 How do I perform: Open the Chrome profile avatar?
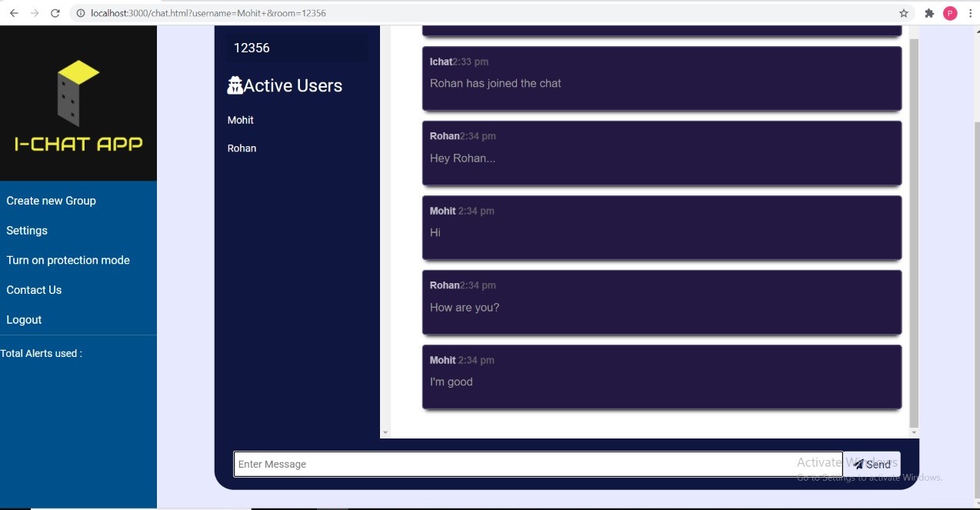pyautogui.click(x=950, y=13)
